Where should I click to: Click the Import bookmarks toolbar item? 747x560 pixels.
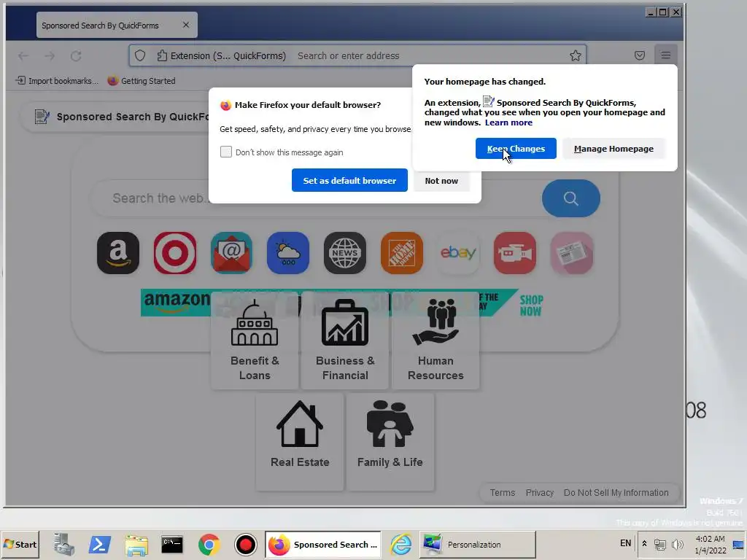point(57,81)
